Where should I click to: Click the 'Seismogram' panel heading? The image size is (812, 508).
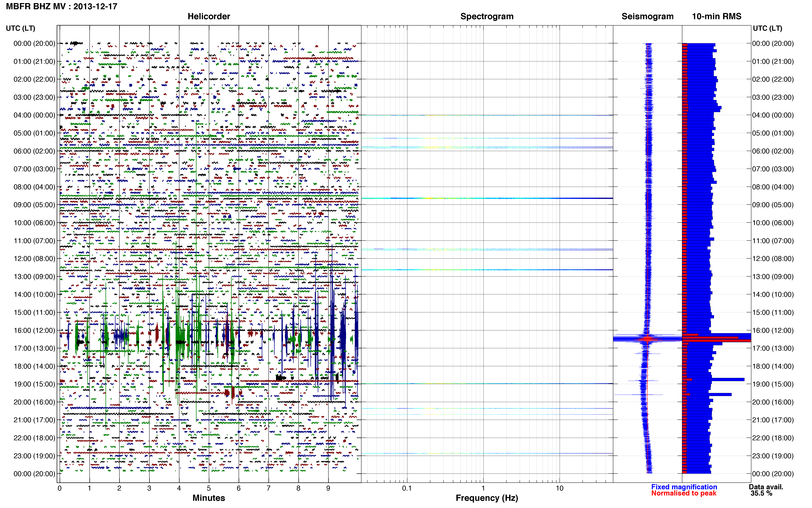648,16
